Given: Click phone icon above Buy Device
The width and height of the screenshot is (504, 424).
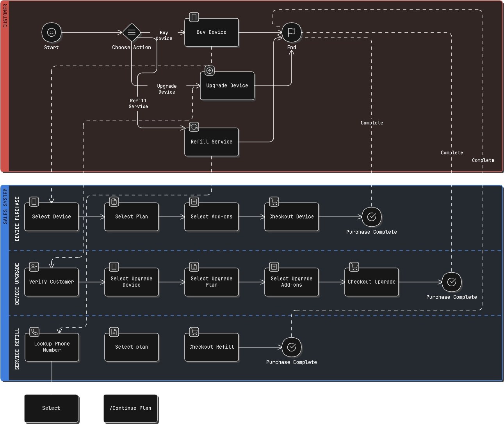Looking at the screenshot, I should pos(194,17).
